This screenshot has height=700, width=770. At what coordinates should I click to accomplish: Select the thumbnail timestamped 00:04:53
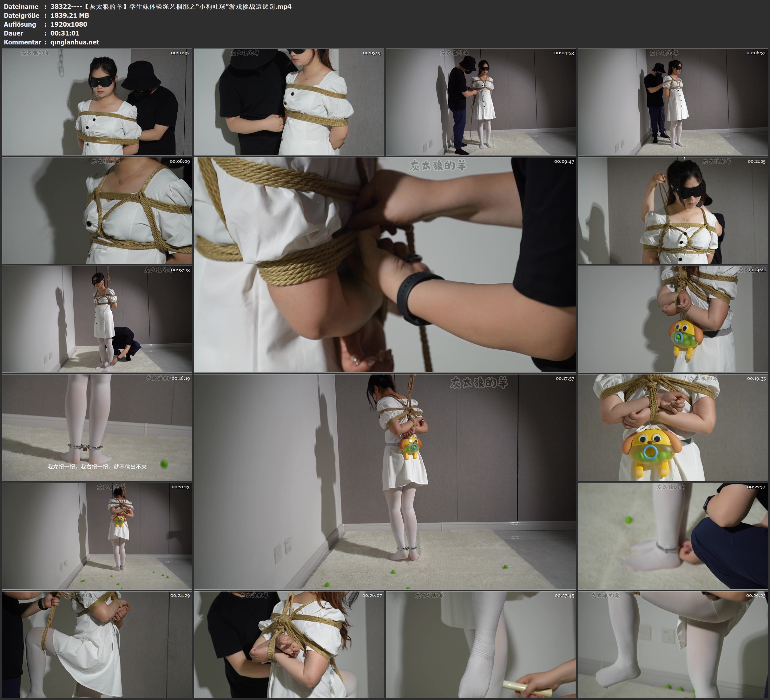(x=480, y=102)
